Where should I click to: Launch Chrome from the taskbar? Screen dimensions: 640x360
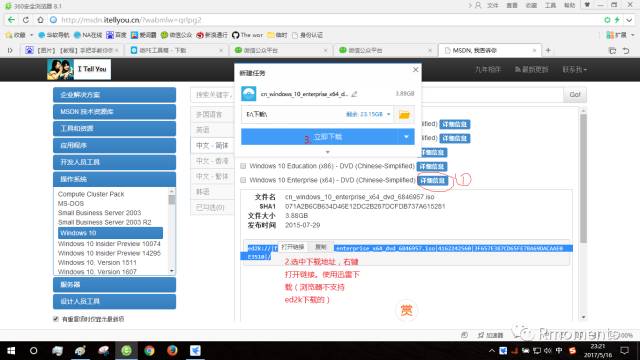click(149, 351)
